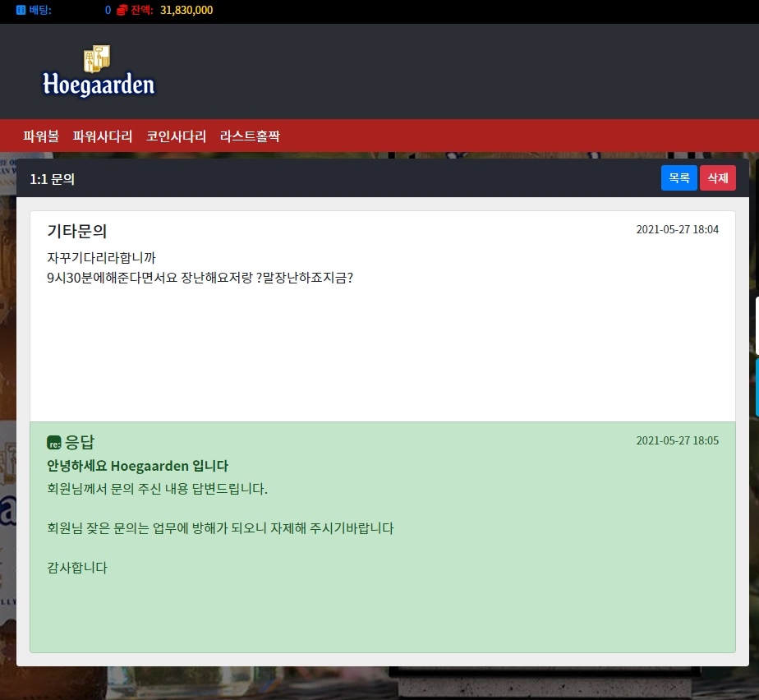Click the blue 목록 list button

click(679, 177)
